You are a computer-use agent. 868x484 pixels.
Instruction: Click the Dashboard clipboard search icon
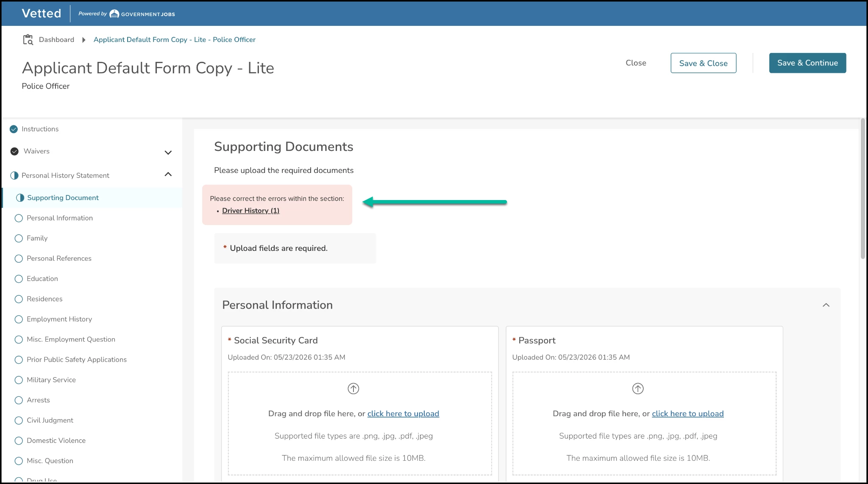click(x=28, y=39)
